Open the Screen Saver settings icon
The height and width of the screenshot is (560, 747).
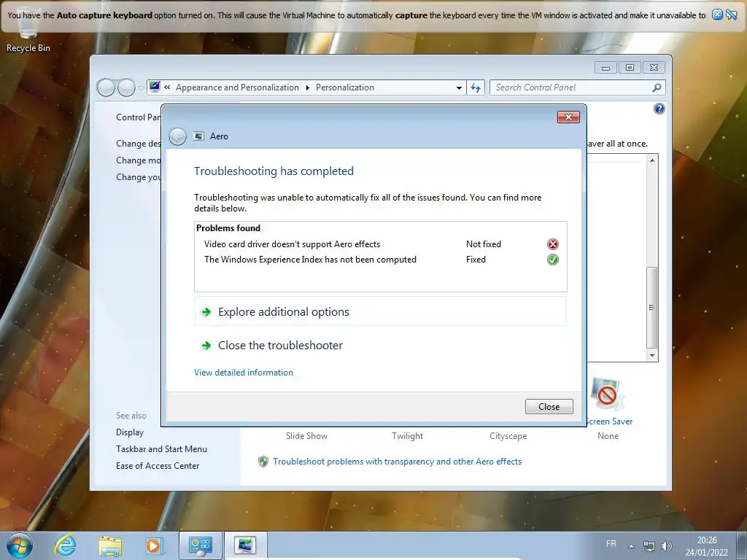pyautogui.click(x=606, y=394)
